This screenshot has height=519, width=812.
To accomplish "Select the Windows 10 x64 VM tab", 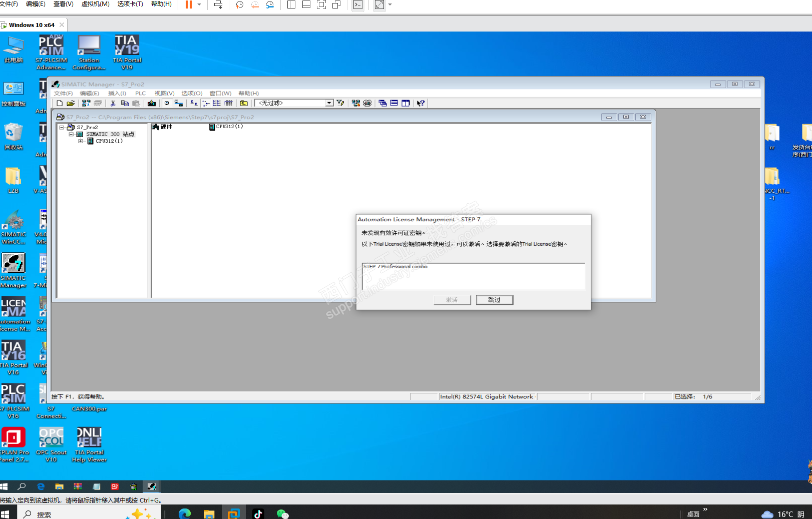I will 32,25.
